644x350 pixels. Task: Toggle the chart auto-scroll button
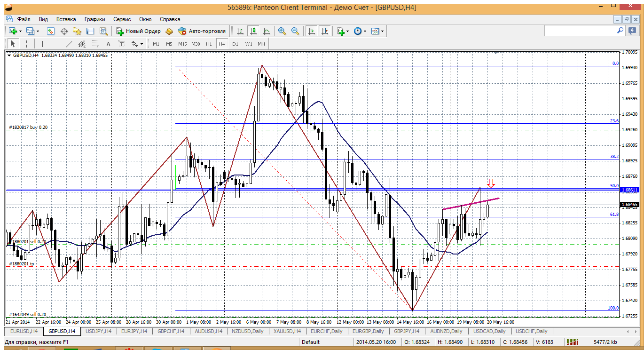click(311, 31)
